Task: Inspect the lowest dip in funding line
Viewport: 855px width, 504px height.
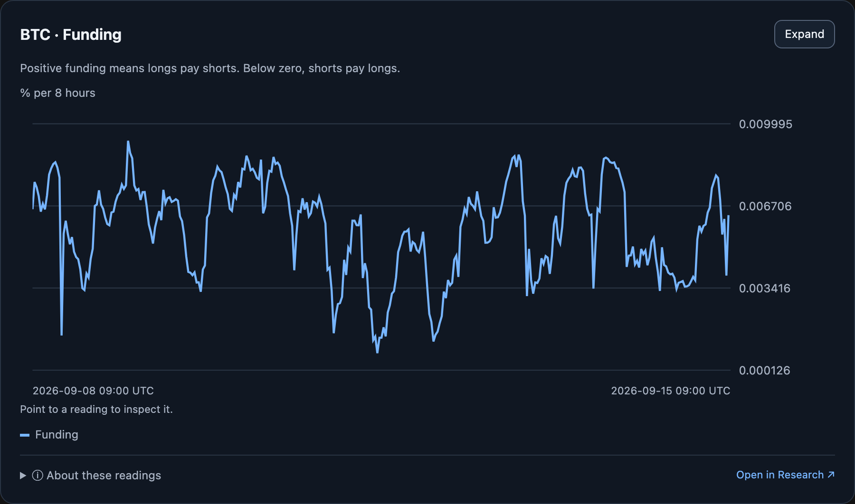Action: 377,352
